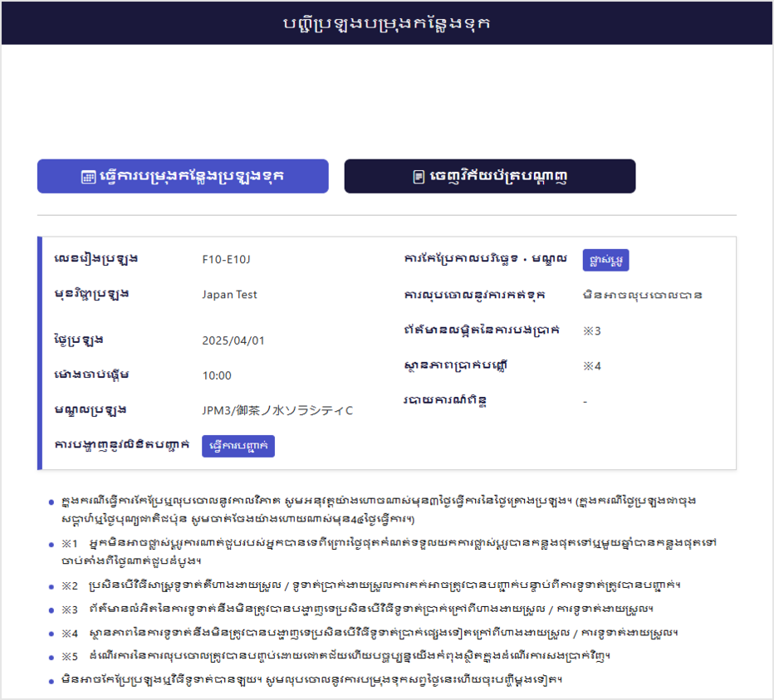Click the ※1 note in the bullet list
The height and width of the screenshot is (700, 774).
389,552
